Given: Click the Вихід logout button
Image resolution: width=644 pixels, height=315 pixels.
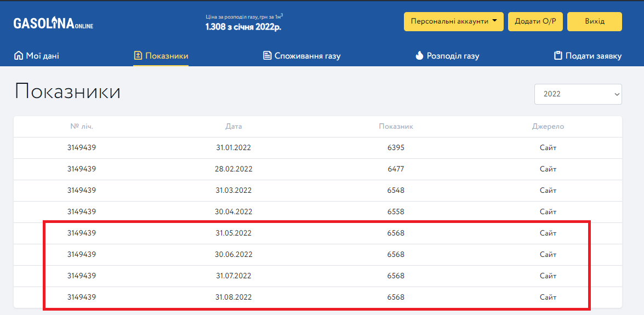Looking at the screenshot, I should (594, 22).
